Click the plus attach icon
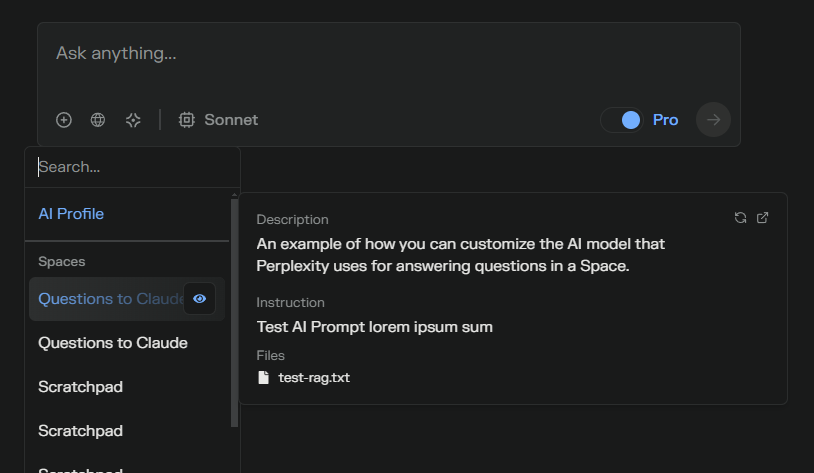 (64, 120)
